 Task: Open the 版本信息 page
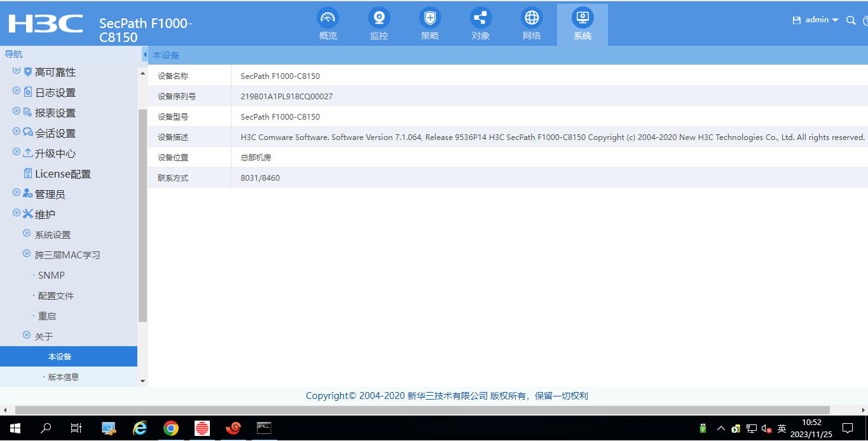tap(64, 377)
